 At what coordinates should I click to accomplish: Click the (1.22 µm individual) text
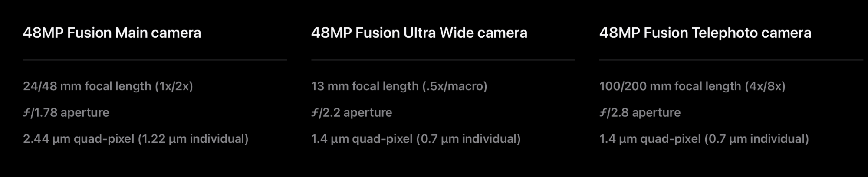[x=193, y=139]
